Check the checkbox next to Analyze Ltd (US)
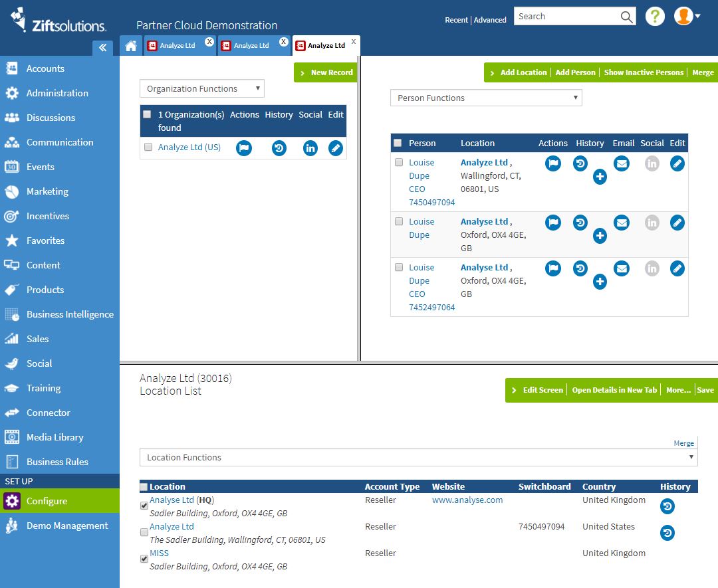The width and height of the screenshot is (718, 588). [x=148, y=147]
